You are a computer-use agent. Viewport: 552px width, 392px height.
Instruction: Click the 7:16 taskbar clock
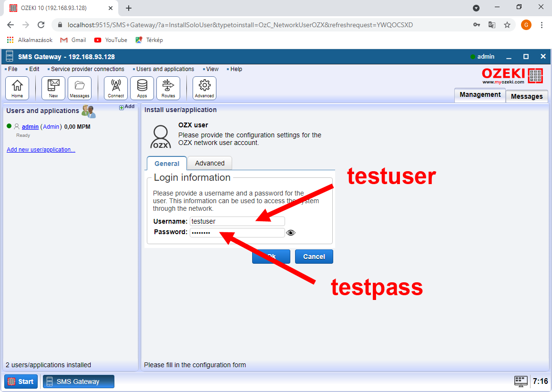click(x=540, y=381)
